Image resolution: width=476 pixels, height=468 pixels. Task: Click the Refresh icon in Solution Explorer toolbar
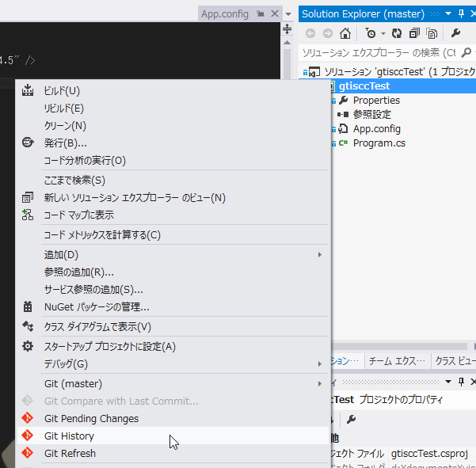[x=397, y=33]
